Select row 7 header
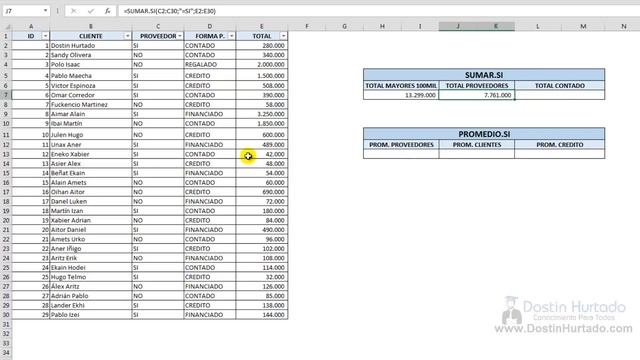Image resolution: width=640 pixels, height=360 pixels. (x=6, y=95)
